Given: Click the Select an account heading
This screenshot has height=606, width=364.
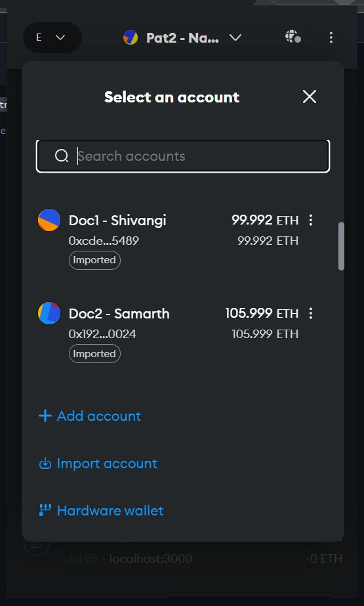Looking at the screenshot, I should [172, 97].
